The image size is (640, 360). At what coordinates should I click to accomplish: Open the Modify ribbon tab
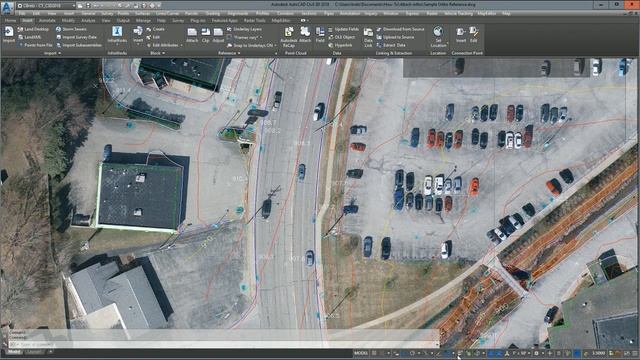pyautogui.click(x=68, y=20)
